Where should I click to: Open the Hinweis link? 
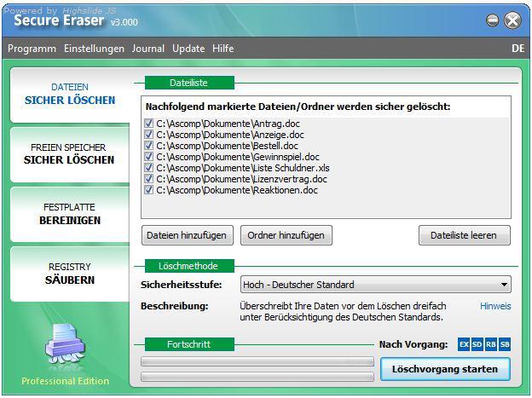coord(495,306)
